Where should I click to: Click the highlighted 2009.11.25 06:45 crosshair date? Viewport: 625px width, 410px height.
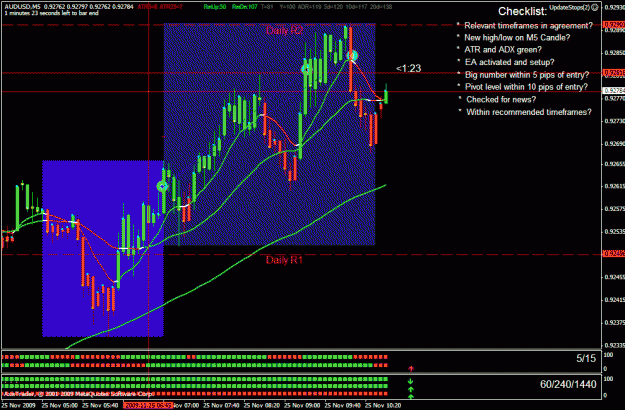pos(148,406)
